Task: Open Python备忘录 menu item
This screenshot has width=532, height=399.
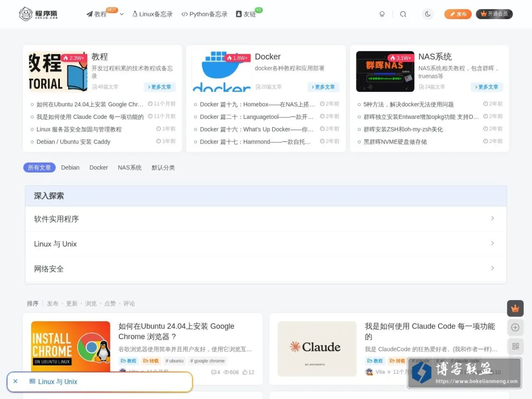Action: tap(204, 14)
